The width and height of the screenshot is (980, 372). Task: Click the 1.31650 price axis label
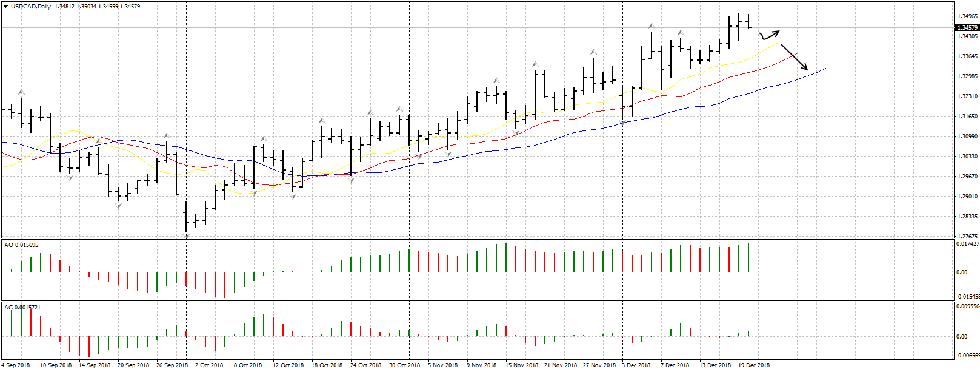coord(966,117)
